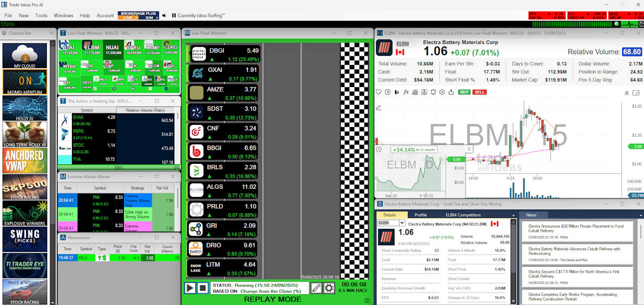Open the Windows menu

click(x=63, y=16)
